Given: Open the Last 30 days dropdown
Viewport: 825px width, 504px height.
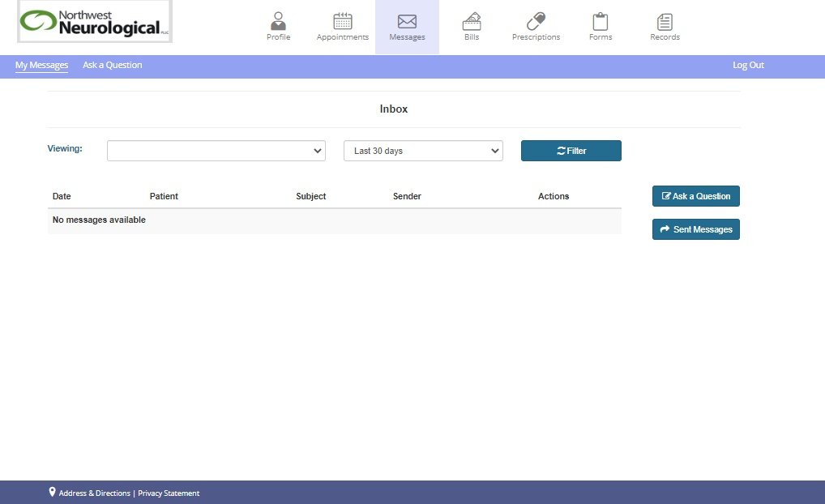Looking at the screenshot, I should pos(423,151).
